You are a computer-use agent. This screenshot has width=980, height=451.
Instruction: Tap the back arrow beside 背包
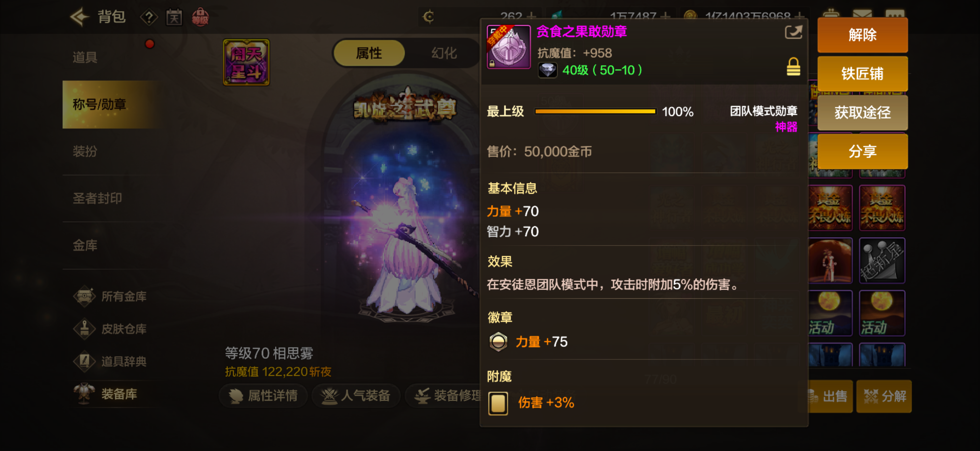[x=79, y=17]
